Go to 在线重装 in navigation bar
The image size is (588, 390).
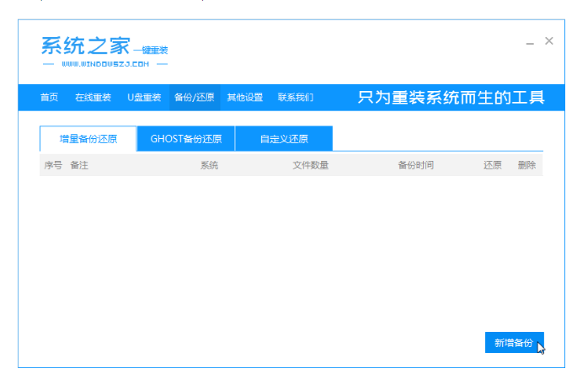(x=93, y=98)
